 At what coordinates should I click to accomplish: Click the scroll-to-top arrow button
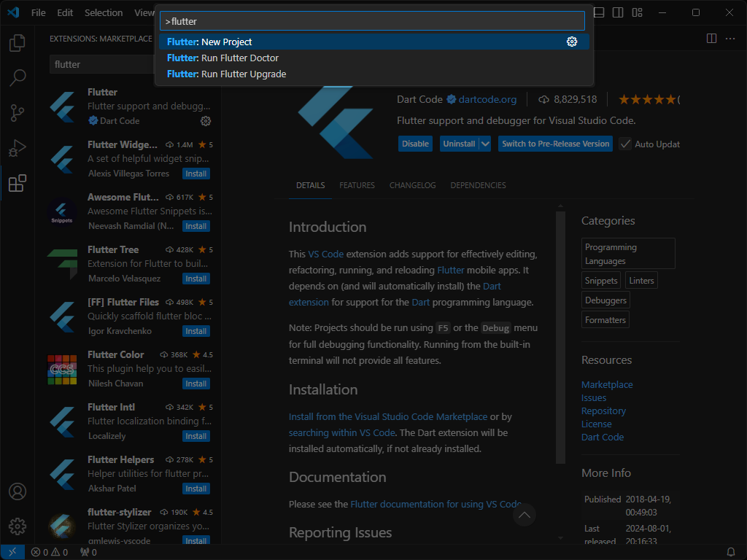tap(524, 515)
